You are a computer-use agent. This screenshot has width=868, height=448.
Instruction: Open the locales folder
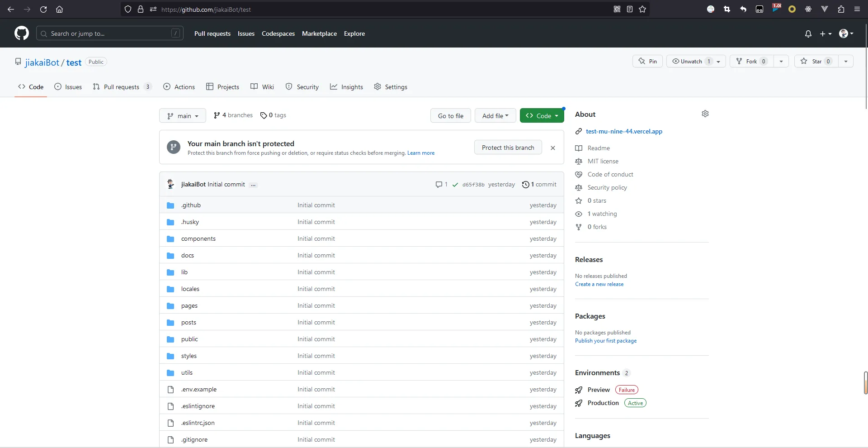190,289
